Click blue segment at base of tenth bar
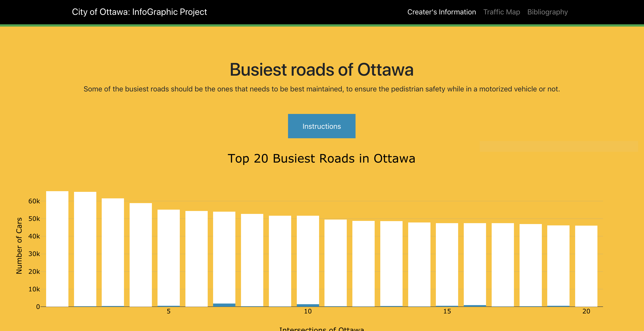This screenshot has height=331, width=644. coord(308,306)
